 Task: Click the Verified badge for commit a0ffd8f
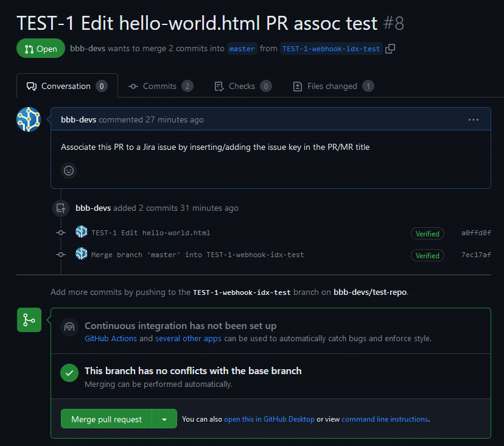tap(427, 233)
